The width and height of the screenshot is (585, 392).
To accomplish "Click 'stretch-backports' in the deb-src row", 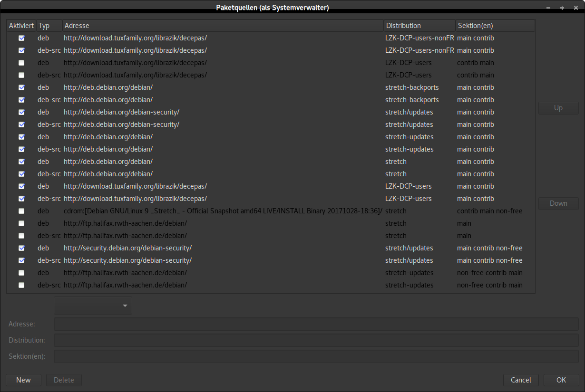I will pyautogui.click(x=412, y=100).
